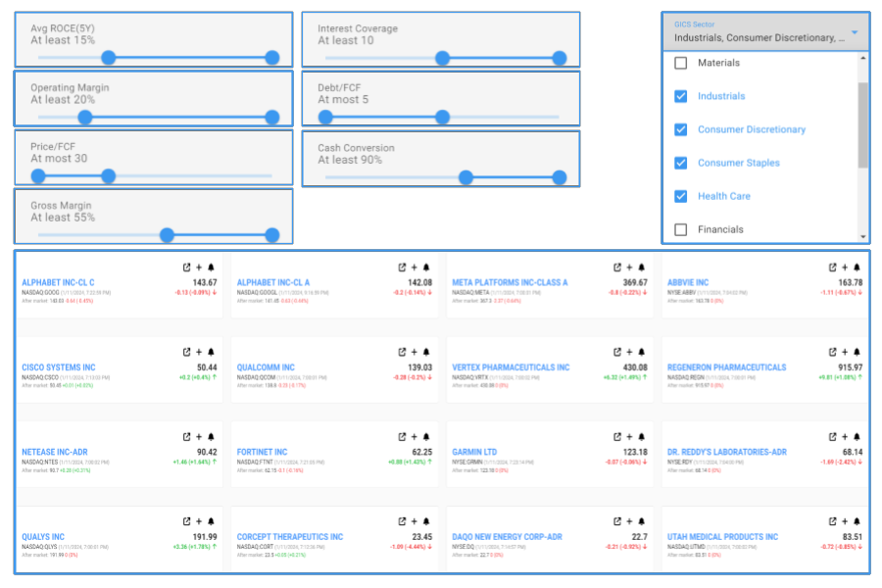
Task: Open Meta Platforms external link icon
Action: tap(617, 268)
